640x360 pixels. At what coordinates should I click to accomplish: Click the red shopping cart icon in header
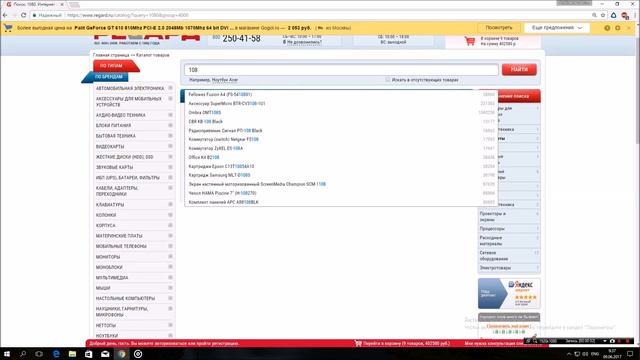pos(469,41)
